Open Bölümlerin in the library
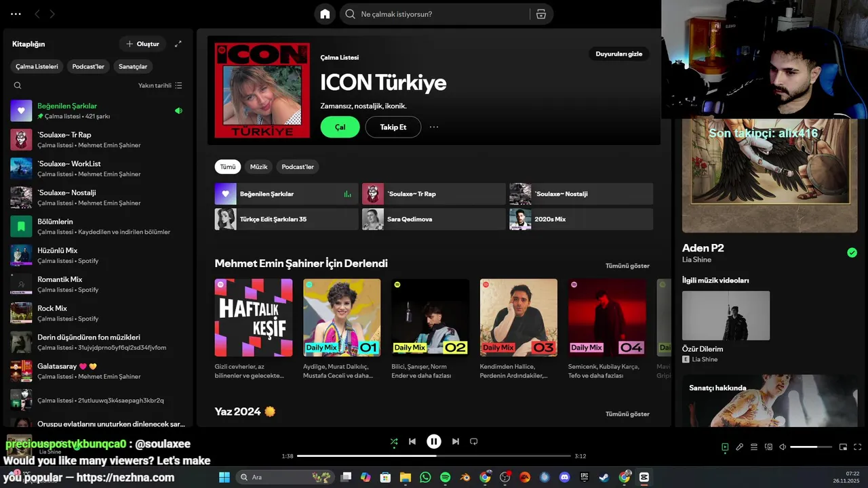This screenshot has width=868, height=488. [x=98, y=226]
